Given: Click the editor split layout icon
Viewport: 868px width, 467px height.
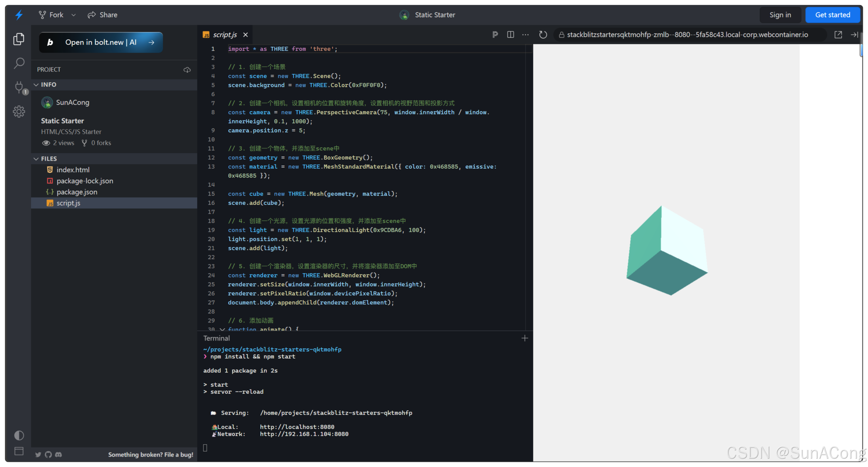Looking at the screenshot, I should (511, 35).
